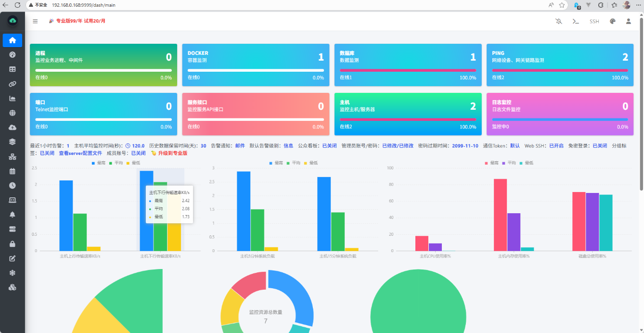The height and width of the screenshot is (333, 644).
Task: Click the 查看server配置文件 link
Action: click(80, 153)
